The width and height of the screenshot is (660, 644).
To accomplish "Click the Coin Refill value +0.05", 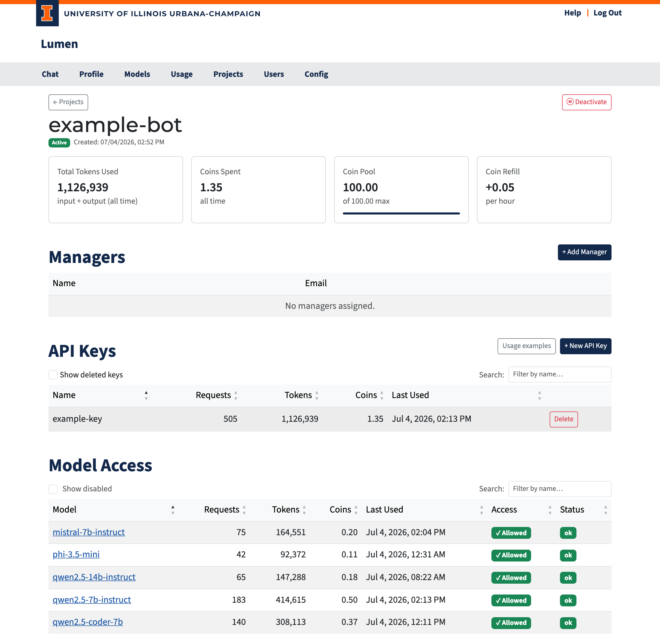I will (x=500, y=187).
